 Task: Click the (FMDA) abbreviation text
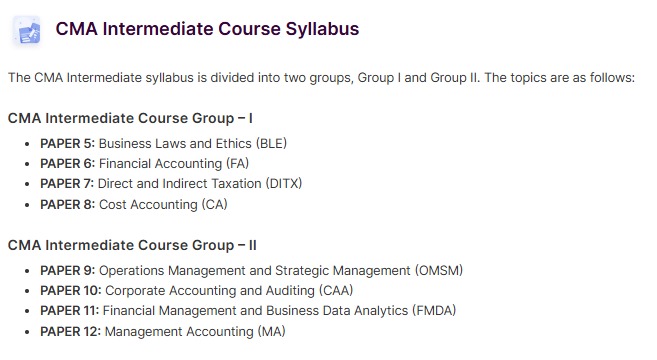pos(434,311)
